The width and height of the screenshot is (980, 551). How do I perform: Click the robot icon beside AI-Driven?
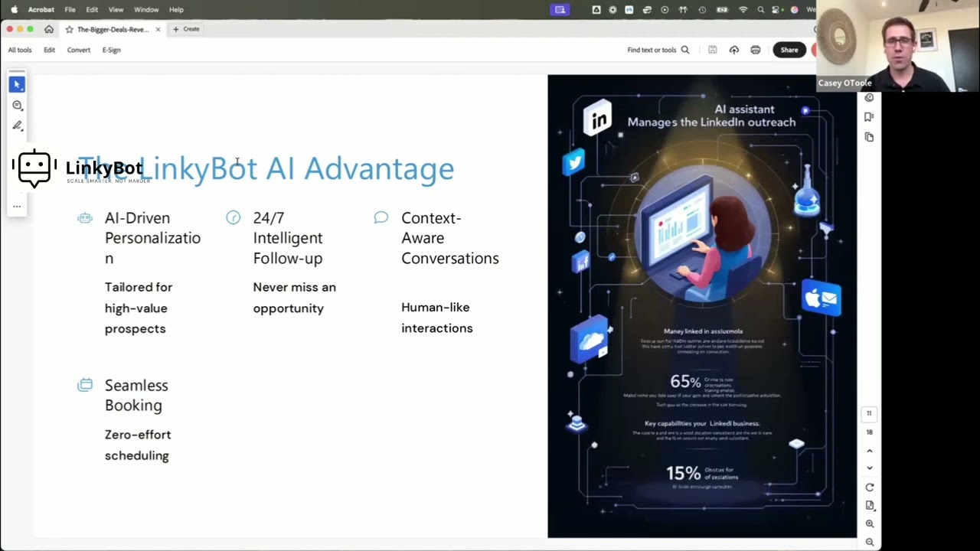85,218
